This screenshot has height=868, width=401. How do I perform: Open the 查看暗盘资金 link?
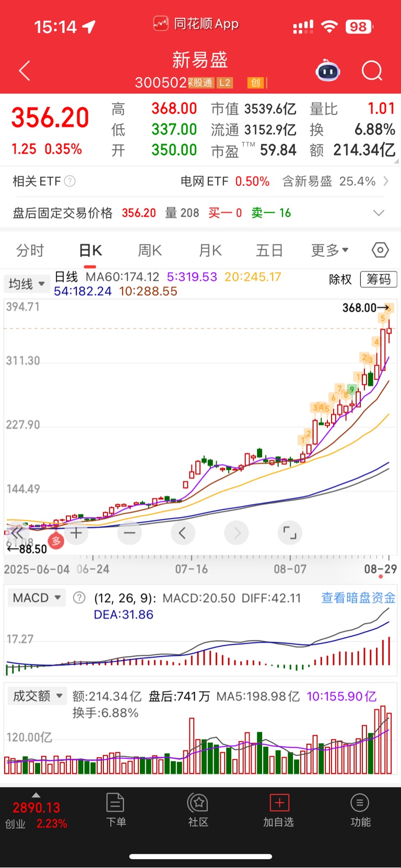358,598
